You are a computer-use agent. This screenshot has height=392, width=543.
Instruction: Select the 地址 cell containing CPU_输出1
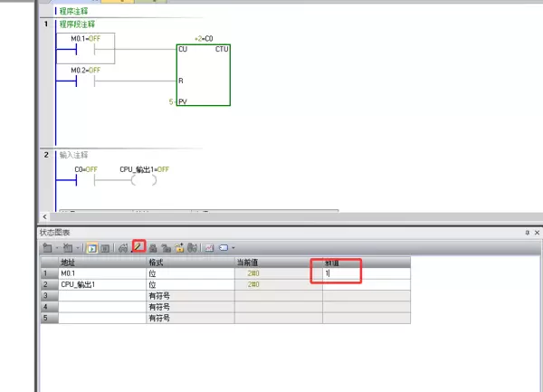pyautogui.click(x=100, y=284)
